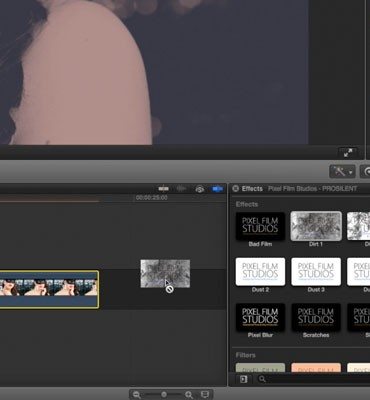This screenshot has height=400, width=370.
Task: Click the Scratches label text
Action: click(x=316, y=335)
